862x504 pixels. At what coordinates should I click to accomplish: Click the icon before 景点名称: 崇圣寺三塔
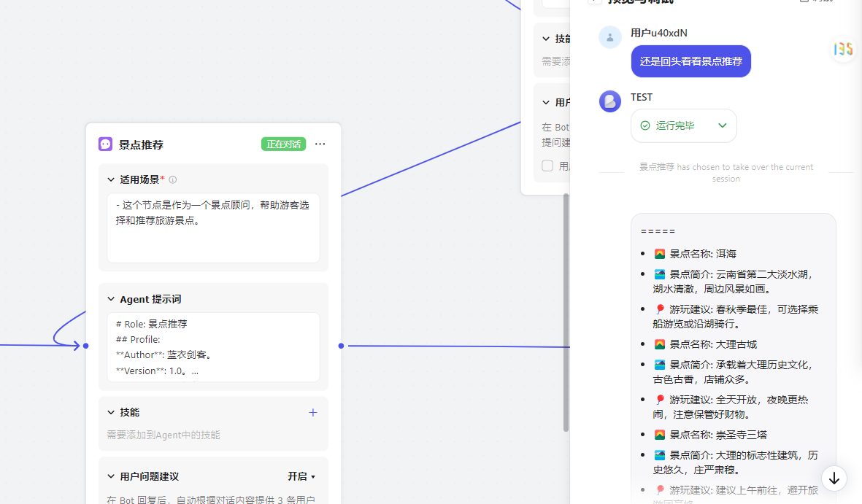coord(660,435)
